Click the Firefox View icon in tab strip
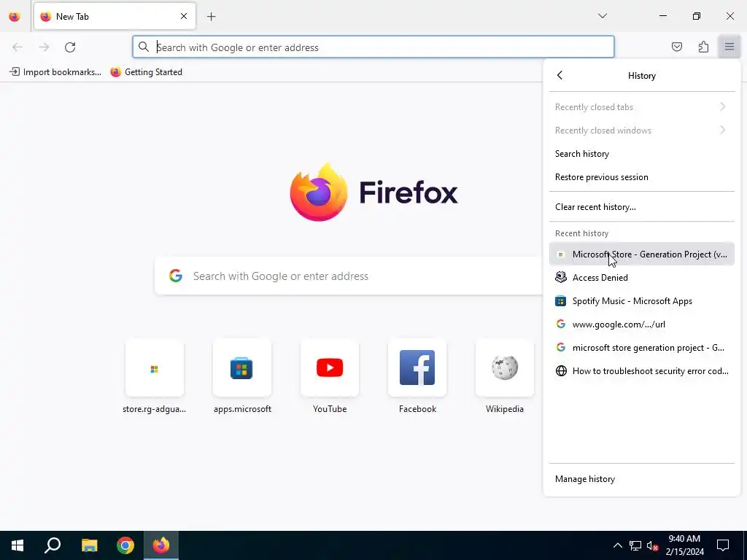 click(x=15, y=17)
